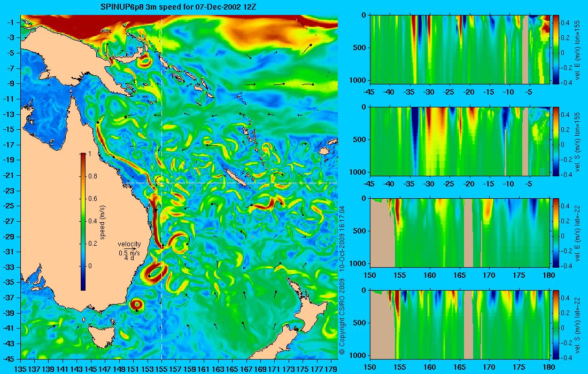This screenshot has height=374, width=588.
Task: Click the colorbar of the 'vel. S lon=155' panel
Action: coord(556,141)
